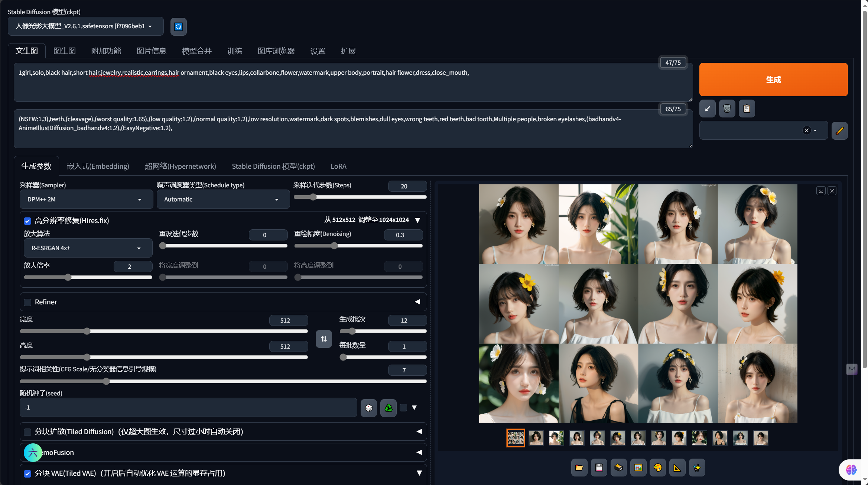Open the 训练 tab
The image size is (868, 485).
point(234,51)
